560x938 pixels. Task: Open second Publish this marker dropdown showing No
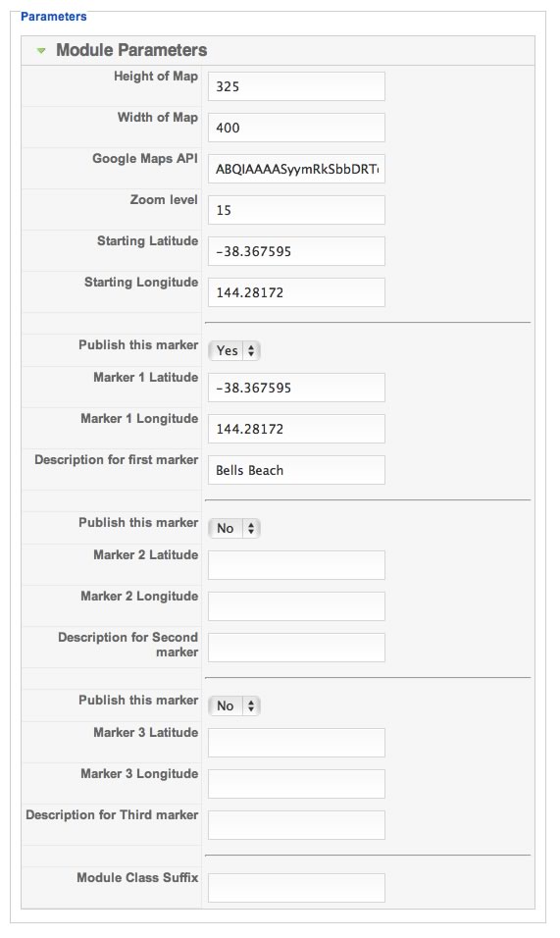234,528
